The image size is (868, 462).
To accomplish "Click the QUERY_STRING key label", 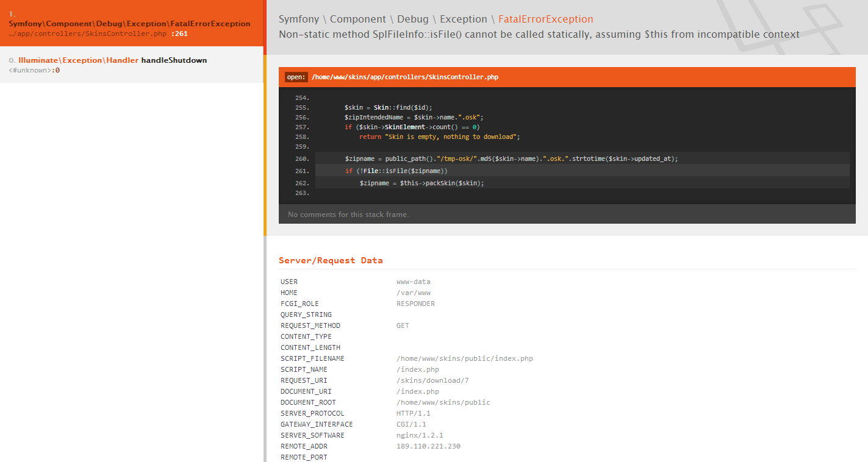I will tap(306, 315).
